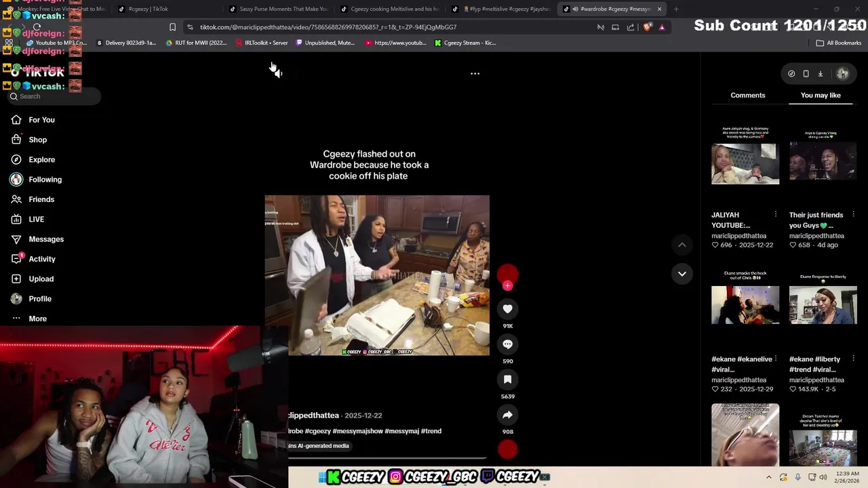Switch to the Comments tab
The image size is (868, 488).
[747, 96]
